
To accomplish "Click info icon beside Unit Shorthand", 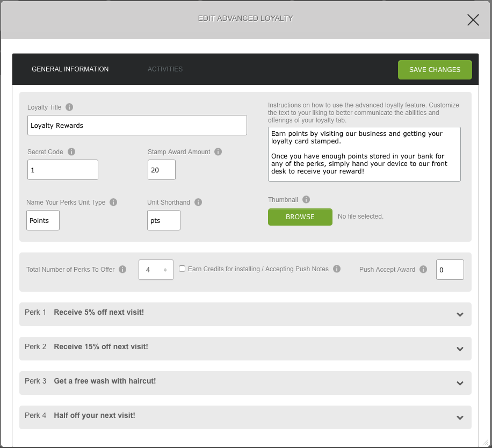I will tap(198, 203).
